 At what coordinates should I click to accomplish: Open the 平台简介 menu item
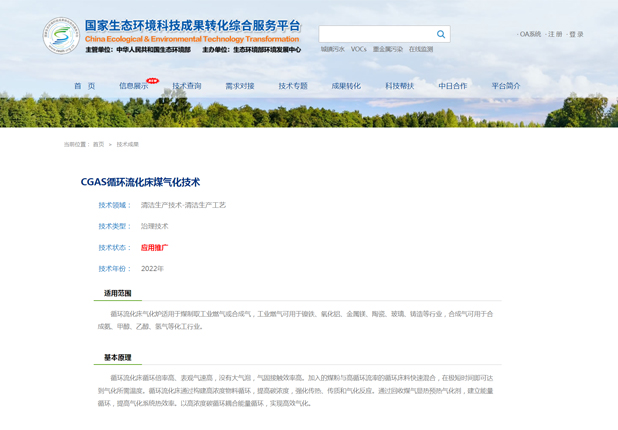click(506, 86)
